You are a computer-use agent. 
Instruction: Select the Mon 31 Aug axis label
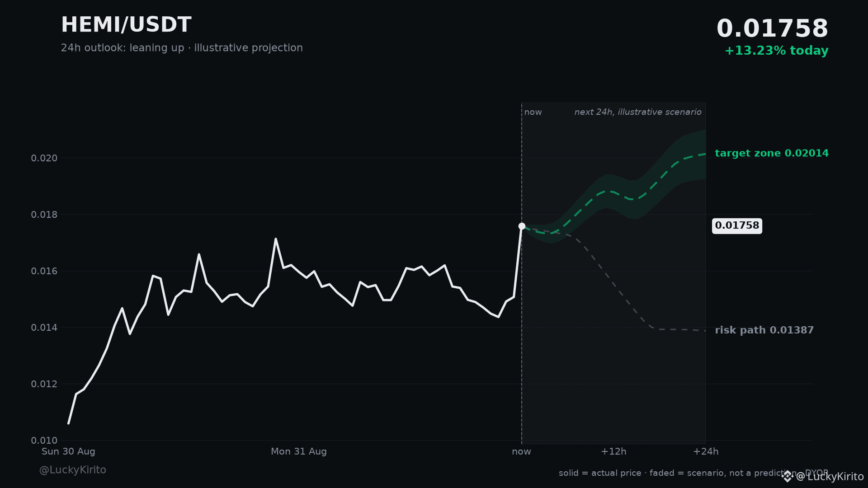[x=299, y=451]
